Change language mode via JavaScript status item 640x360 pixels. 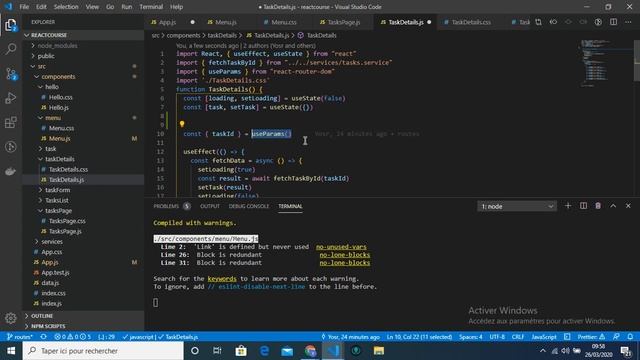pos(544,337)
